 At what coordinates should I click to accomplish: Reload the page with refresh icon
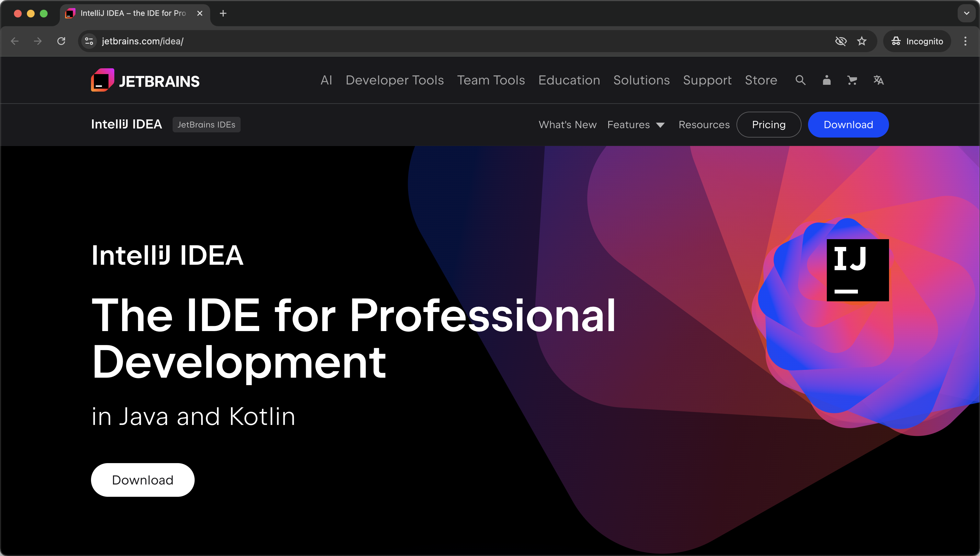pos(61,41)
